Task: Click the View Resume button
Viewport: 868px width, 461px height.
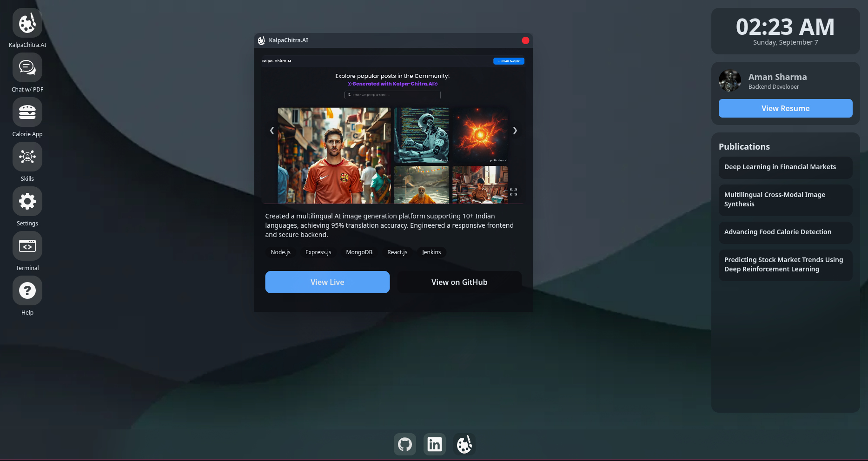Action: tap(785, 108)
